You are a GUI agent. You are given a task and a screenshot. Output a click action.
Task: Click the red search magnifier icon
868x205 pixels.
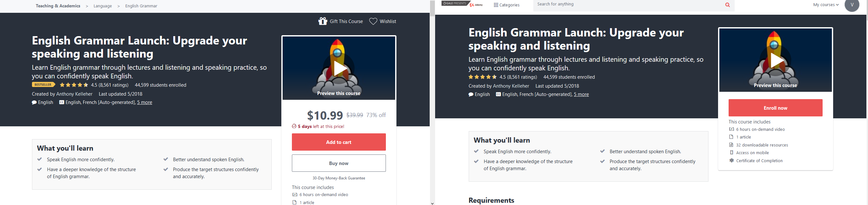click(x=727, y=5)
